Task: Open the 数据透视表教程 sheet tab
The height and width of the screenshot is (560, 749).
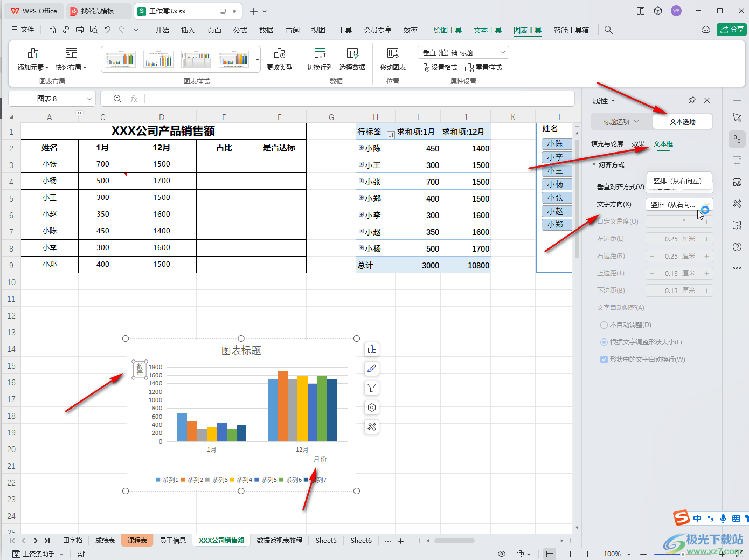Action: (280, 541)
